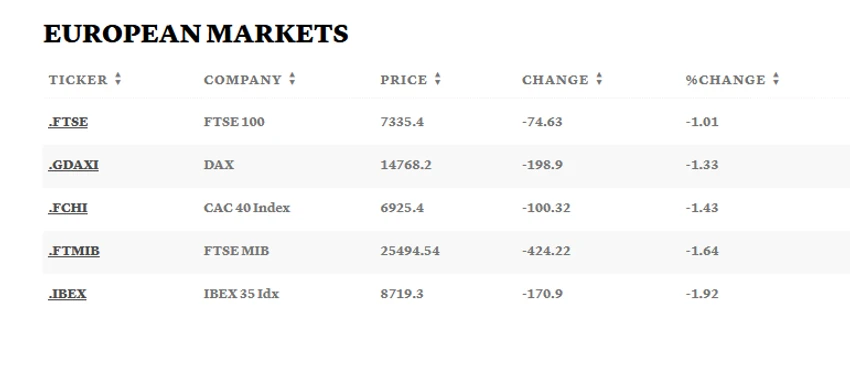
Task: Sort table by the Ticker sort arrows
Action: tap(118, 79)
